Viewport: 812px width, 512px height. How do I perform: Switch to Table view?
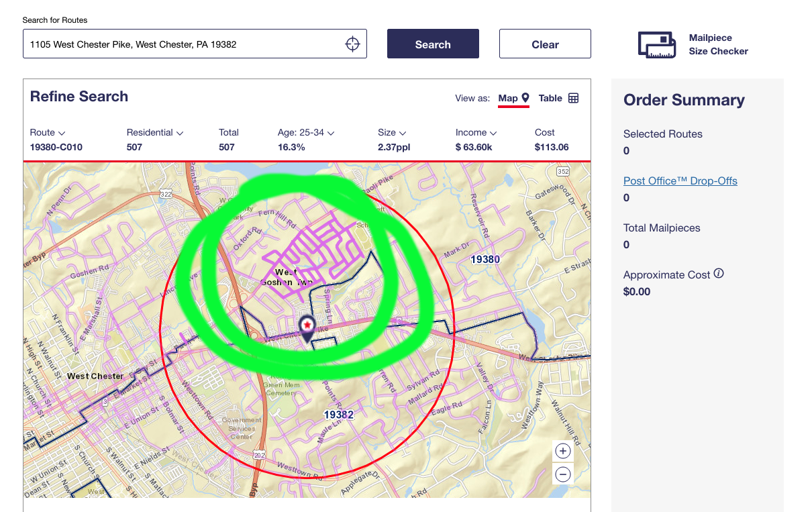[550, 98]
